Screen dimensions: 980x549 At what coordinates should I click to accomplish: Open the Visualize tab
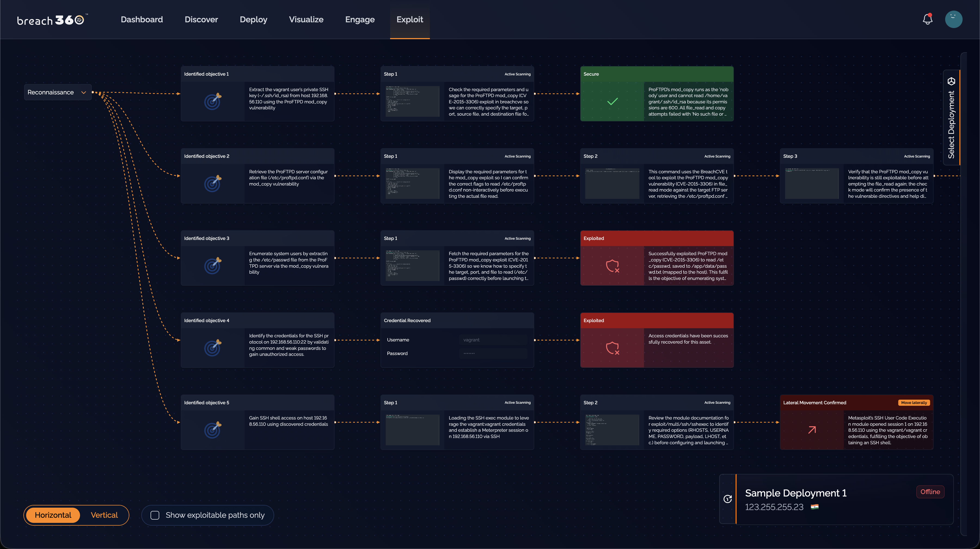[x=306, y=19]
